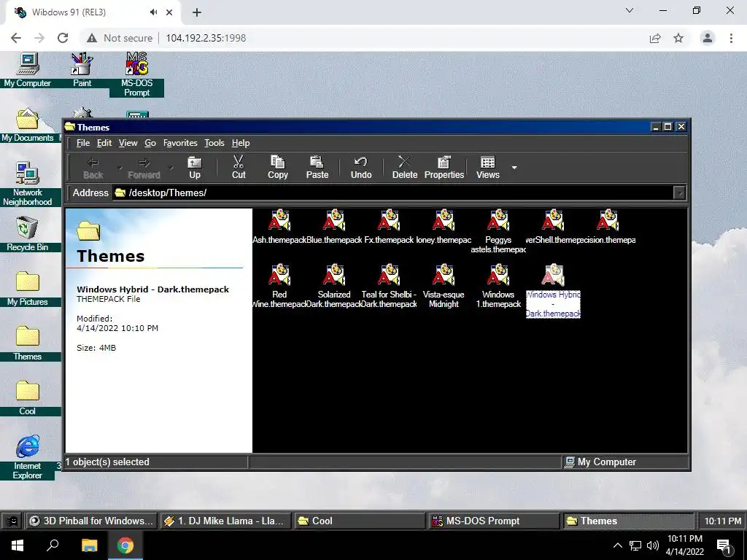
Task: Bookmark this page with star icon
Action: pyautogui.click(x=678, y=38)
